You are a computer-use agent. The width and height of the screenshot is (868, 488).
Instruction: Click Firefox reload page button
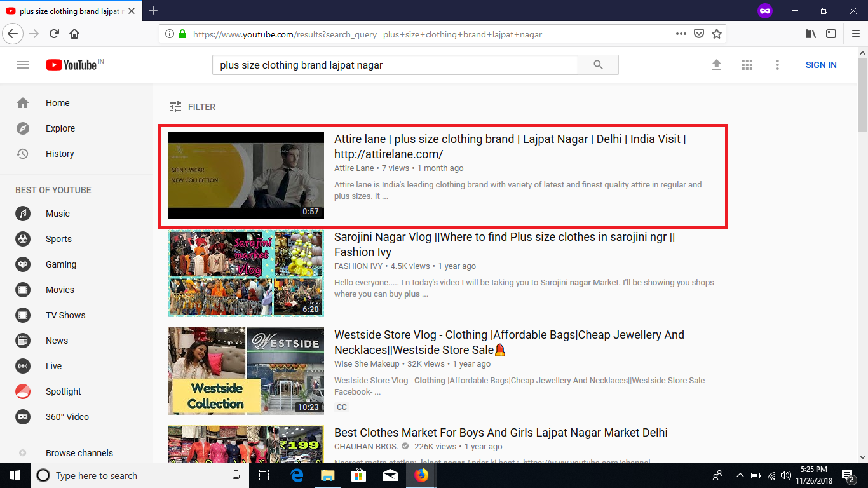[54, 34]
